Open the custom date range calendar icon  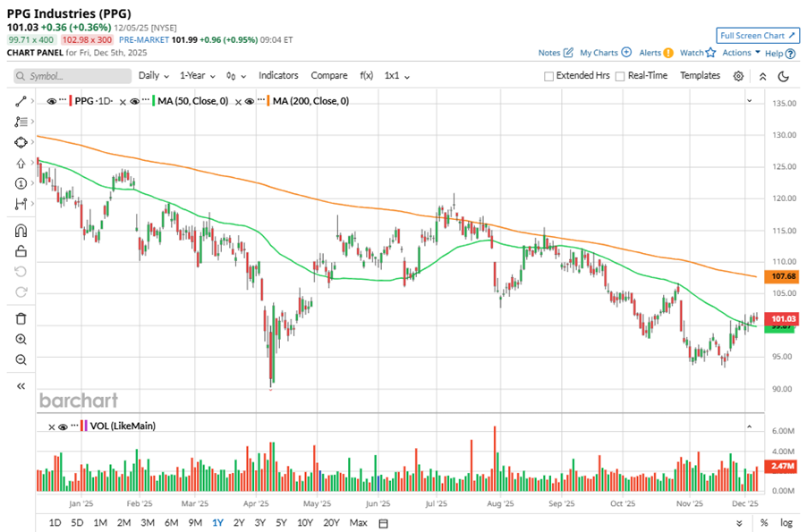point(383,523)
